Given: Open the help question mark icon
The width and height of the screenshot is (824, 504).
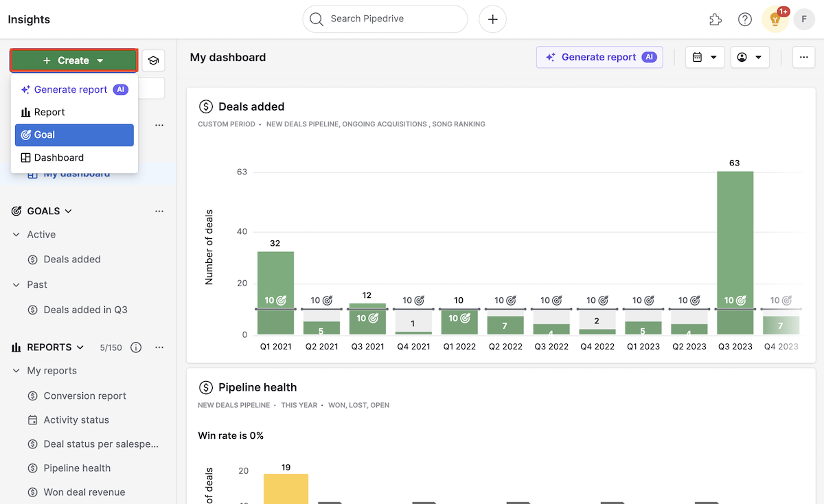Looking at the screenshot, I should point(745,19).
